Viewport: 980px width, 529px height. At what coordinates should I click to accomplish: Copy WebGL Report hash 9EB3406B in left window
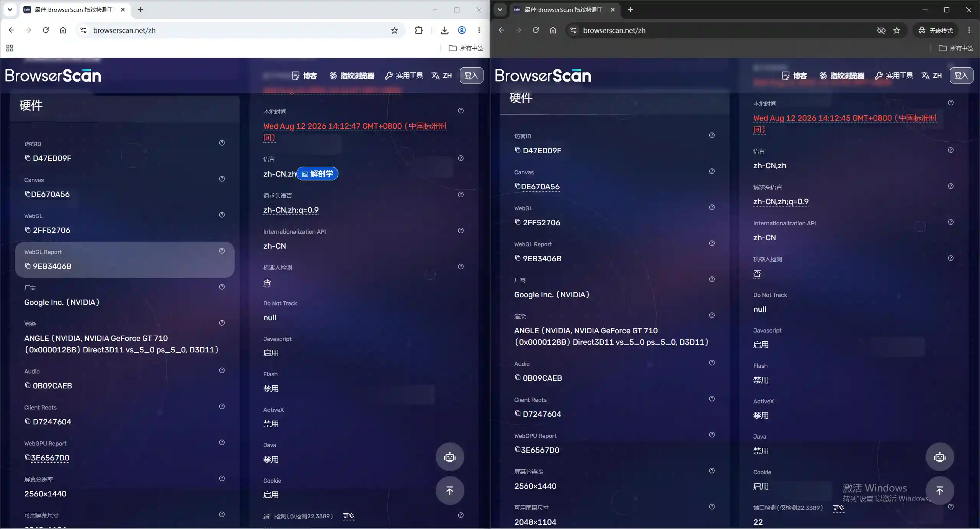[x=28, y=266]
